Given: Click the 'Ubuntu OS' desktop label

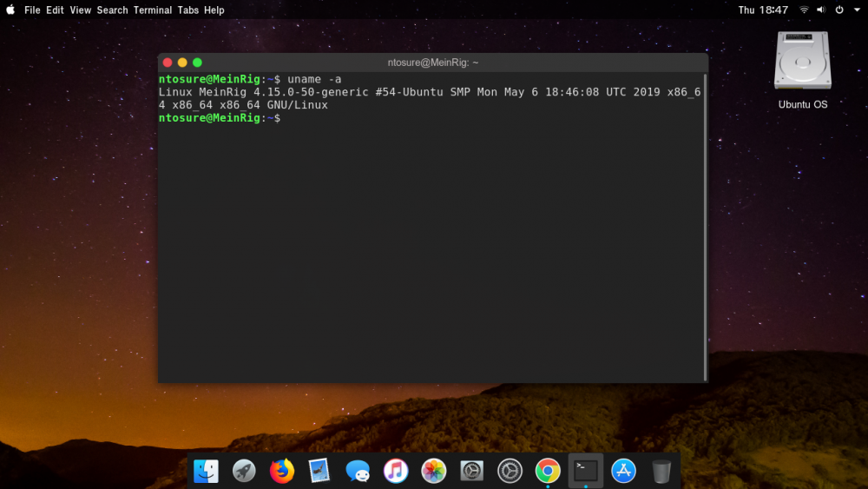Looking at the screenshot, I should coord(803,105).
